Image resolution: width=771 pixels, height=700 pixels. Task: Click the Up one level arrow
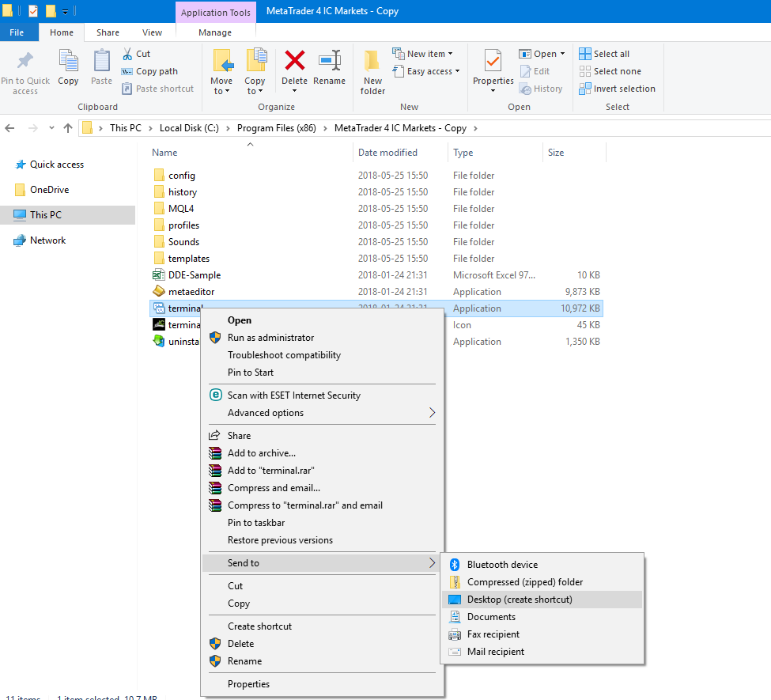[x=68, y=128]
